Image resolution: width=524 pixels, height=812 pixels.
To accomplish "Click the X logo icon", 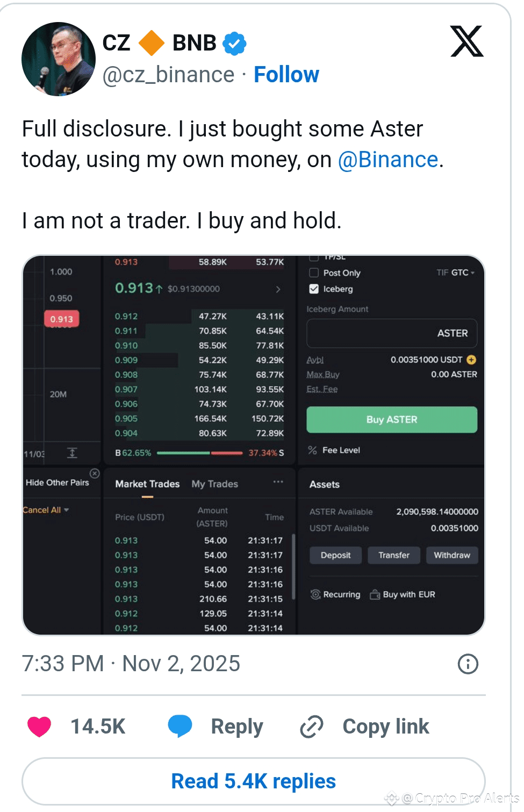I will coord(466,41).
